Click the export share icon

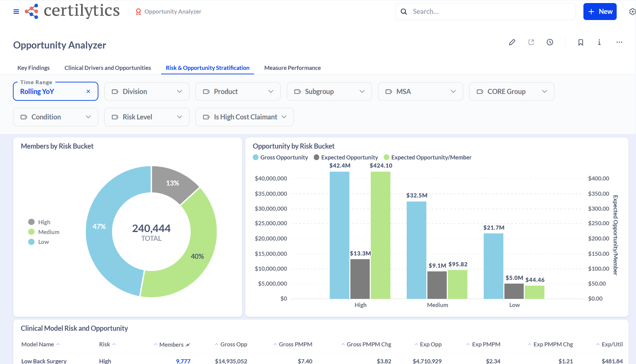point(531,42)
